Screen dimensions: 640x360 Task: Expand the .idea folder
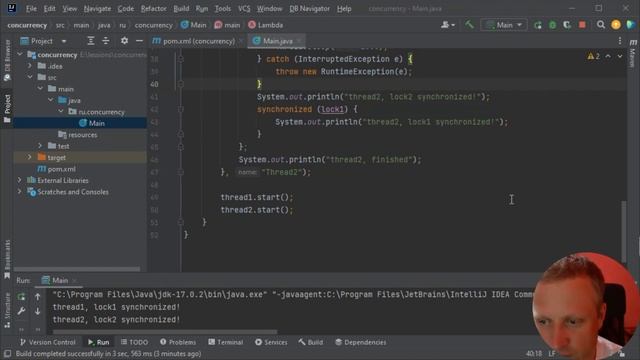point(29,66)
